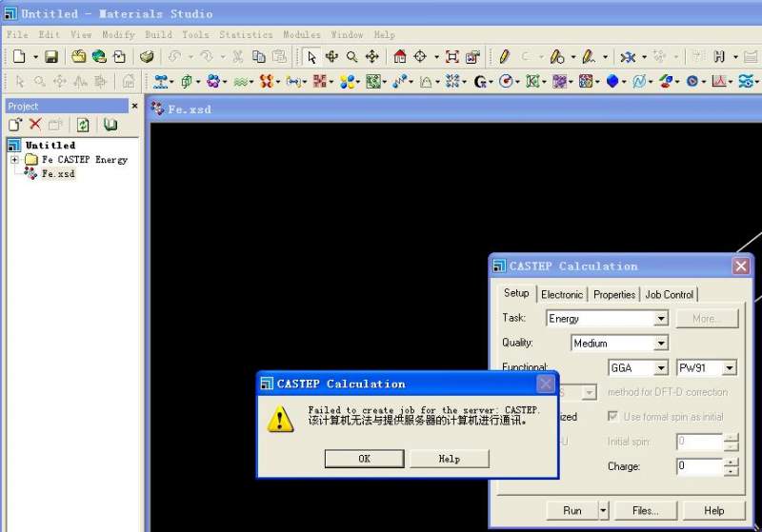
Task: Open the PW91 functional dropdown
Action: coord(730,368)
